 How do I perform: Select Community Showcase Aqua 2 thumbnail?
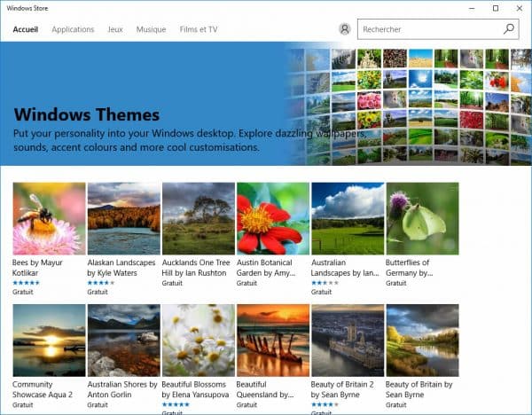coord(50,341)
